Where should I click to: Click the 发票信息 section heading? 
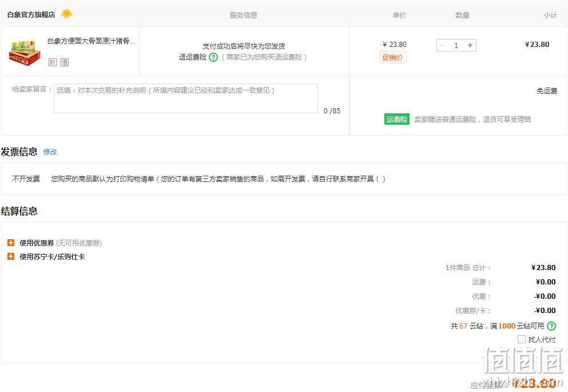[19, 152]
